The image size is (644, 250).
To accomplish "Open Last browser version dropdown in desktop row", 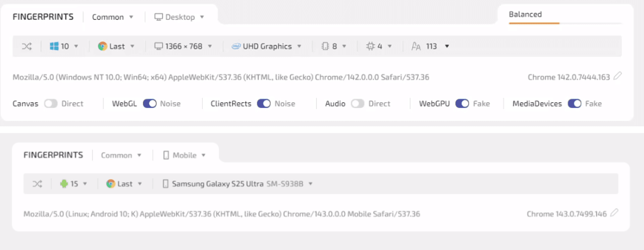I will coord(116,46).
